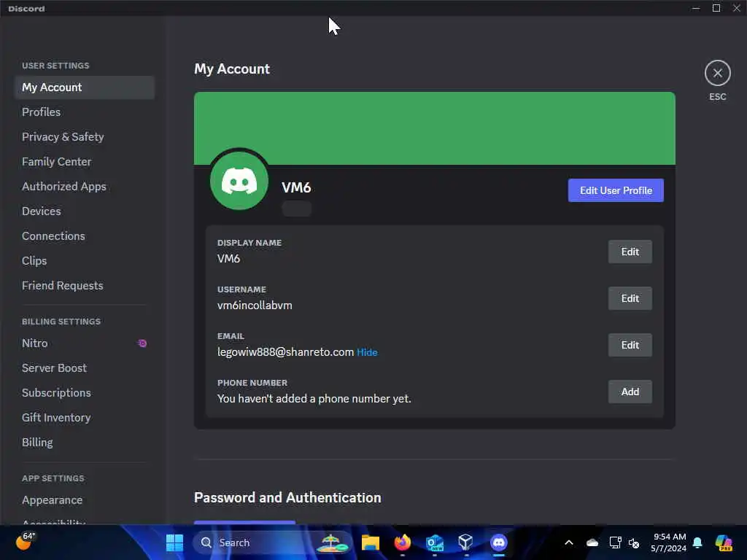The height and width of the screenshot is (560, 747).
Task: Click the taskbar Search box
Action: [x=272, y=542]
